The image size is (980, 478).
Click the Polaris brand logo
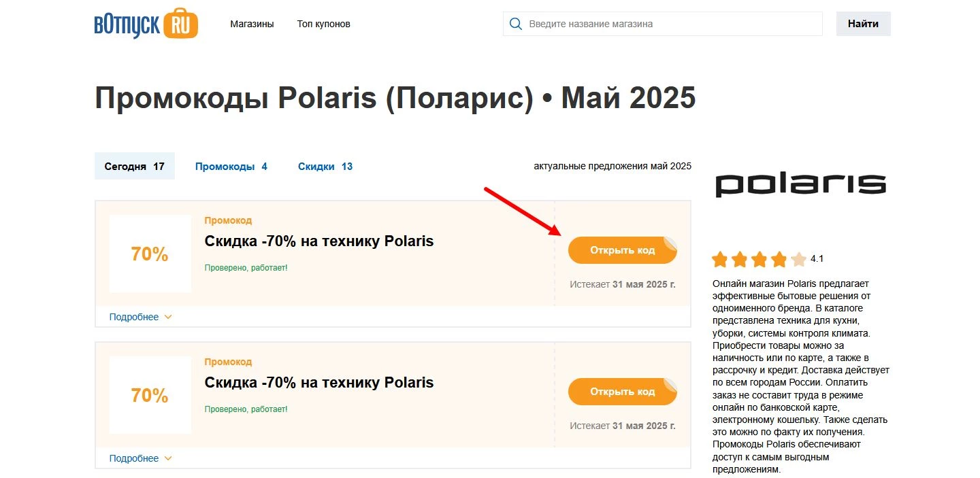click(x=800, y=184)
